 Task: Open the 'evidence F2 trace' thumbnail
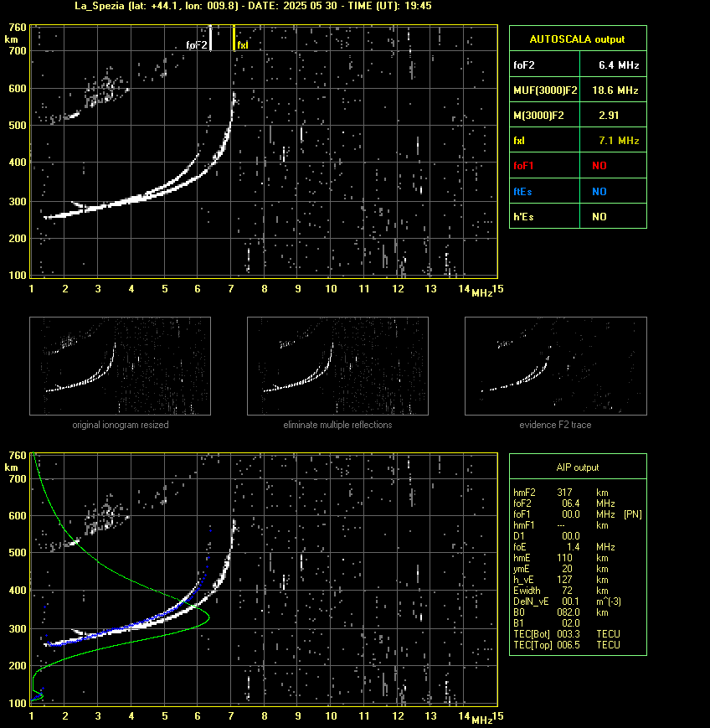pos(556,366)
